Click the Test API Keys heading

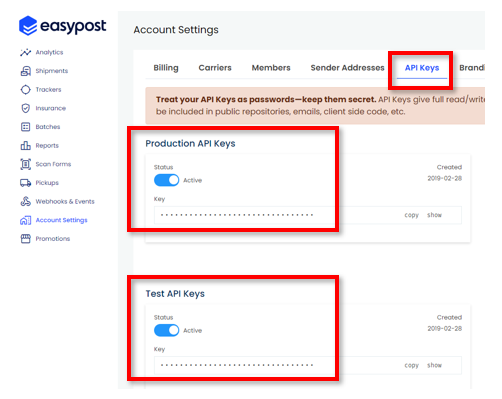(175, 294)
